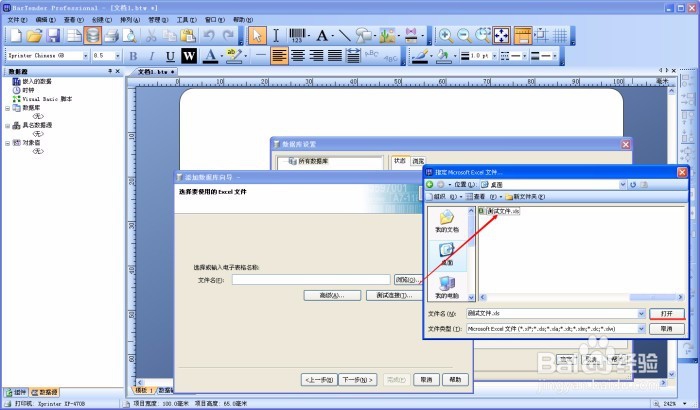
Task: Collapse the 具名数据源 tree node
Action: tap(8, 126)
